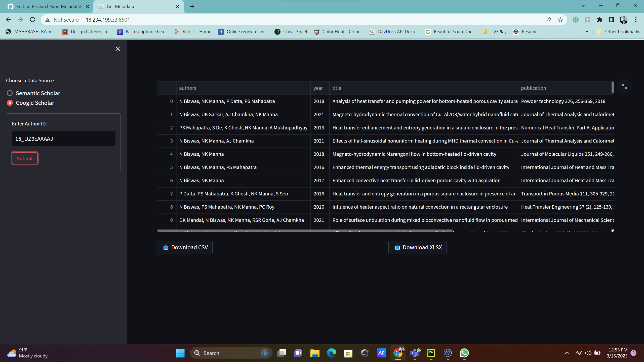Image resolution: width=644 pixels, height=362 pixels.
Task: Click the Not secure warning icon
Action: point(48,20)
